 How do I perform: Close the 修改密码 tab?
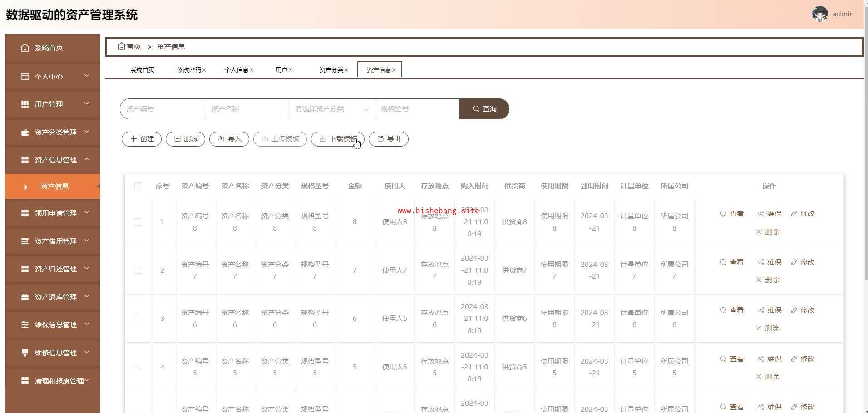click(x=204, y=70)
